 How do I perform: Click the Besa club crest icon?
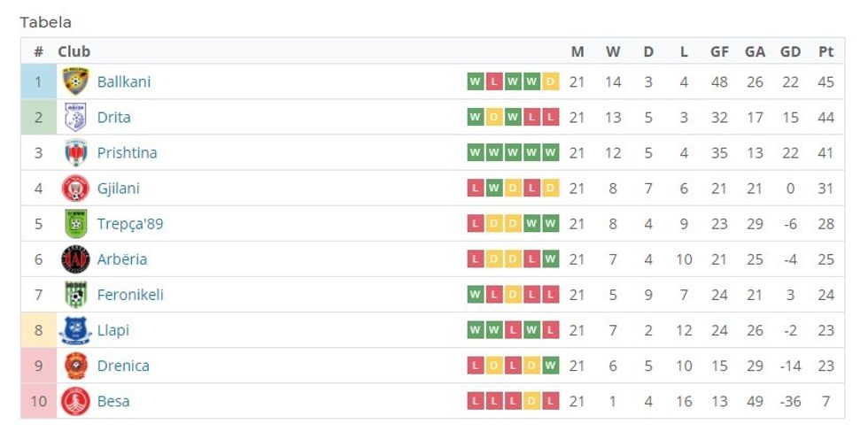pos(75,401)
